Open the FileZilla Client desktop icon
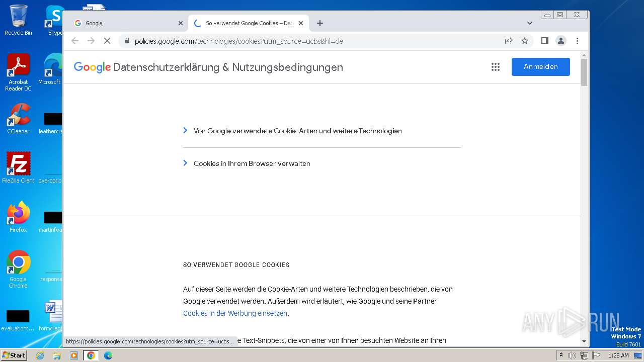The height and width of the screenshot is (362, 644). [x=18, y=167]
